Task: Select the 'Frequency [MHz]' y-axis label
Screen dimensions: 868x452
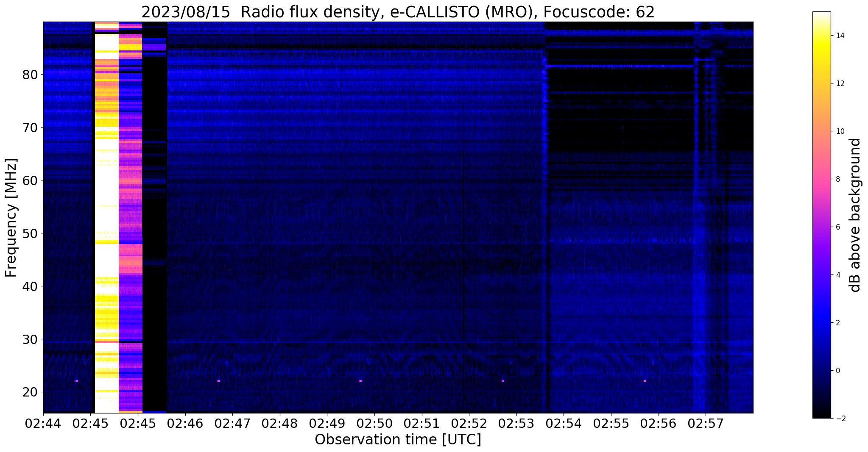Action: click(x=11, y=218)
